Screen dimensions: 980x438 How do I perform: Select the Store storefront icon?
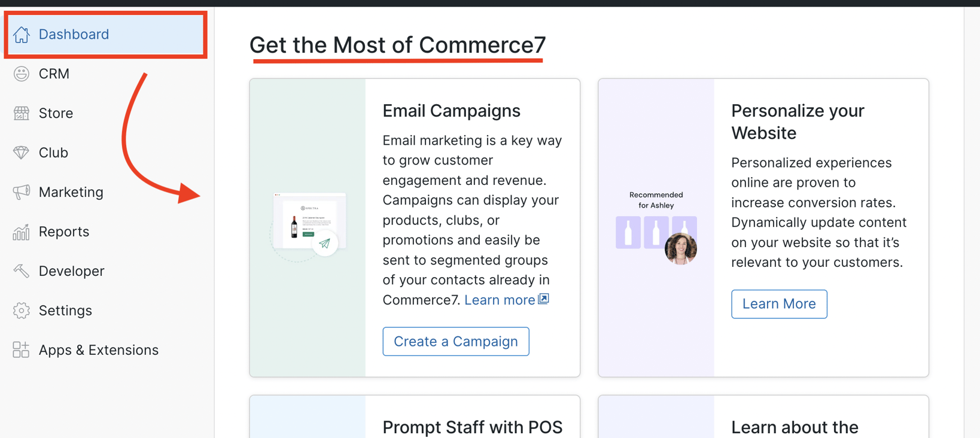pos(20,112)
